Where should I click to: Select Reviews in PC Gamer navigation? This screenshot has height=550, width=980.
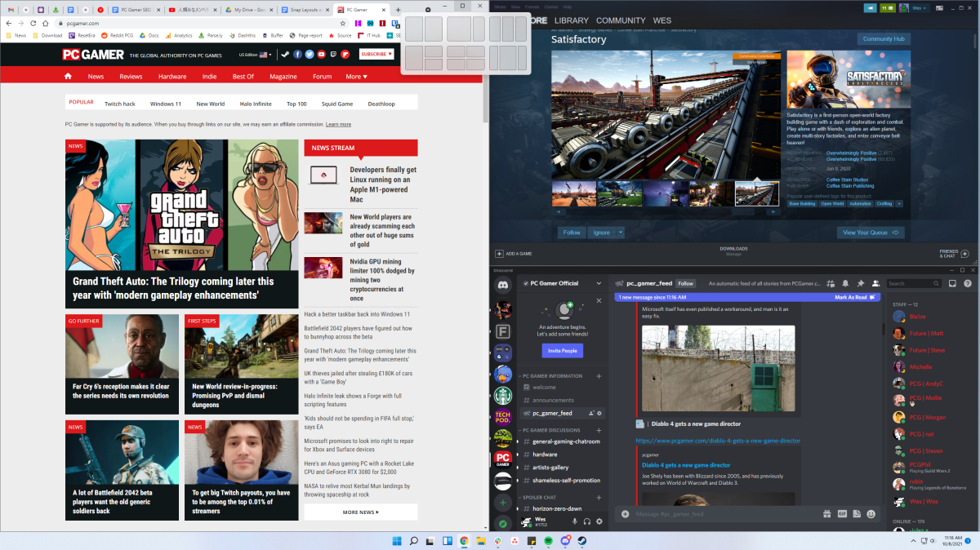[131, 76]
